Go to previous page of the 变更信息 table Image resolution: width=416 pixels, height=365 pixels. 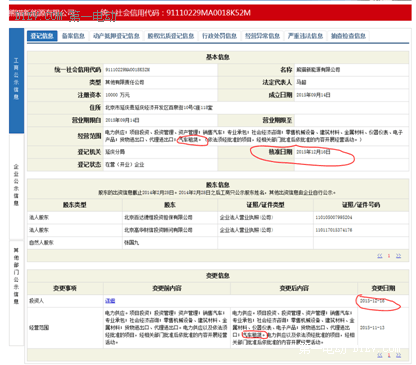380,355
